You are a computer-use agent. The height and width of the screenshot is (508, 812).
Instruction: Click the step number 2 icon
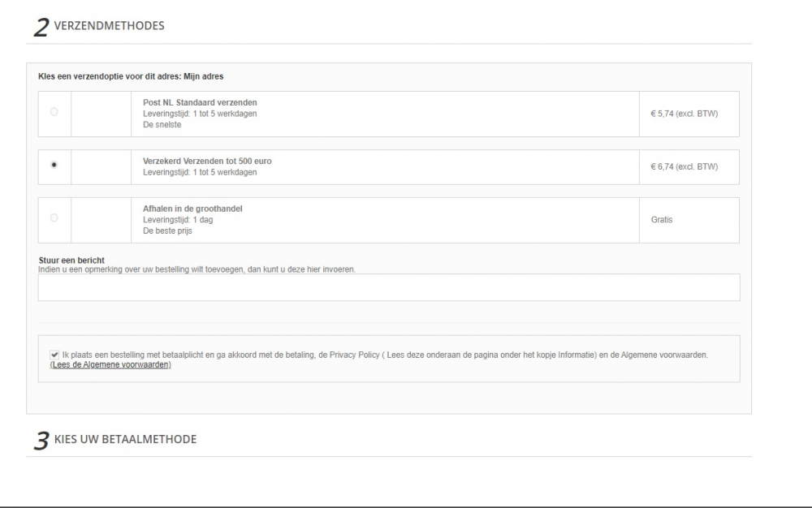(x=41, y=28)
